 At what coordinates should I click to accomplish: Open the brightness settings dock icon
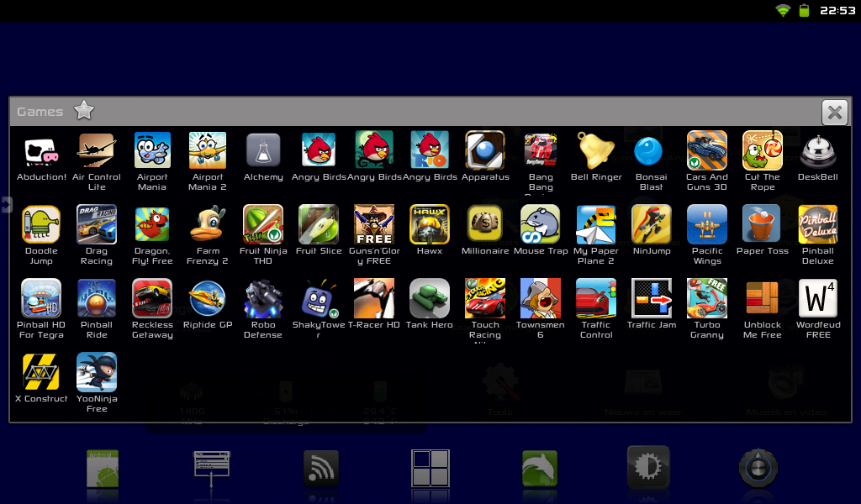pyautogui.click(x=648, y=467)
